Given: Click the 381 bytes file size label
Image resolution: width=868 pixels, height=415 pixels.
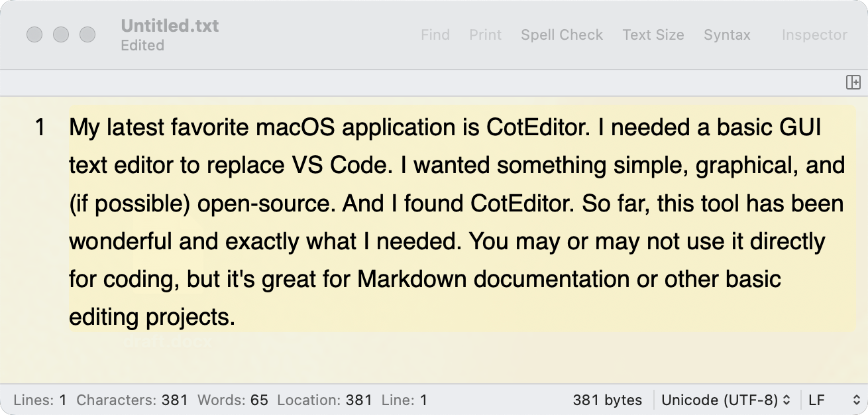Looking at the screenshot, I should pos(607,400).
